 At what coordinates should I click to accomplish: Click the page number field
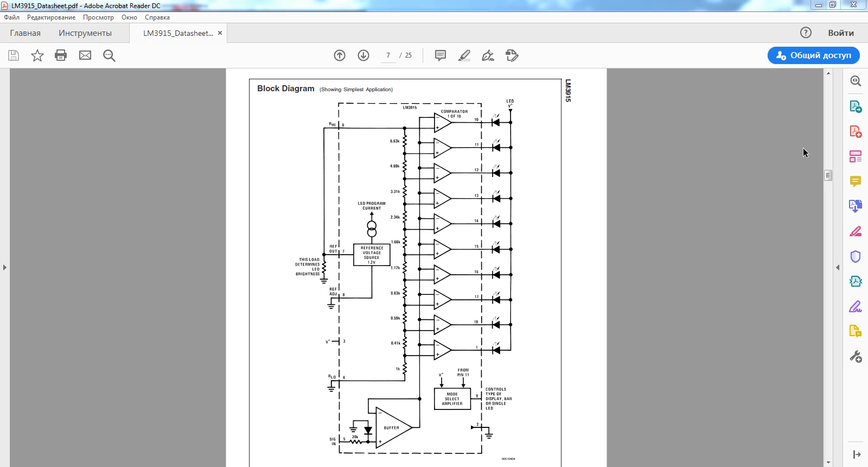[x=388, y=55]
